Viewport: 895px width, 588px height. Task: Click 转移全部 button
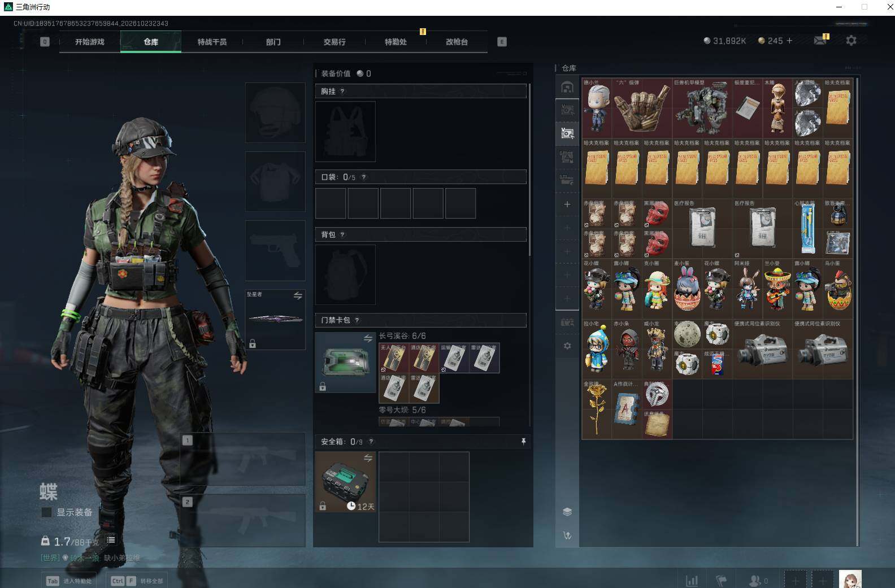click(x=137, y=581)
